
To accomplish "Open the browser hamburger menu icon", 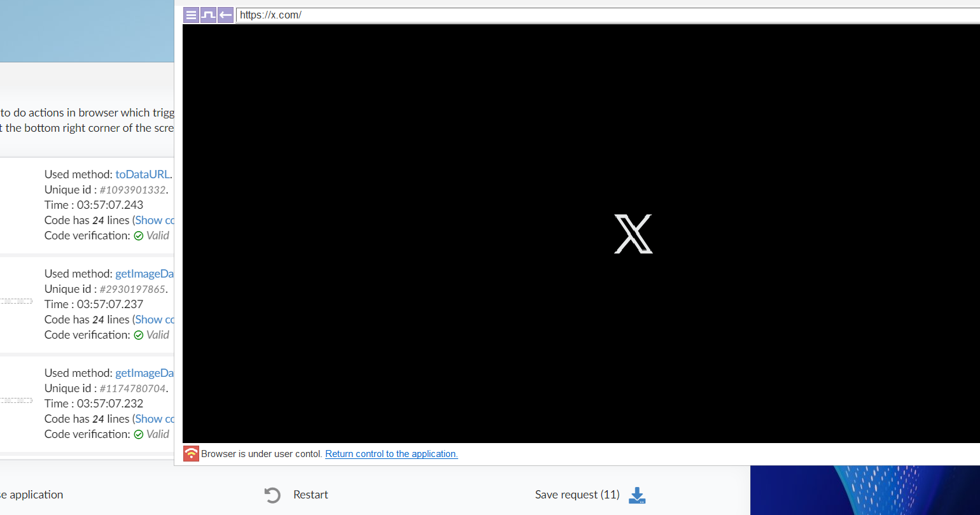I will click(191, 15).
